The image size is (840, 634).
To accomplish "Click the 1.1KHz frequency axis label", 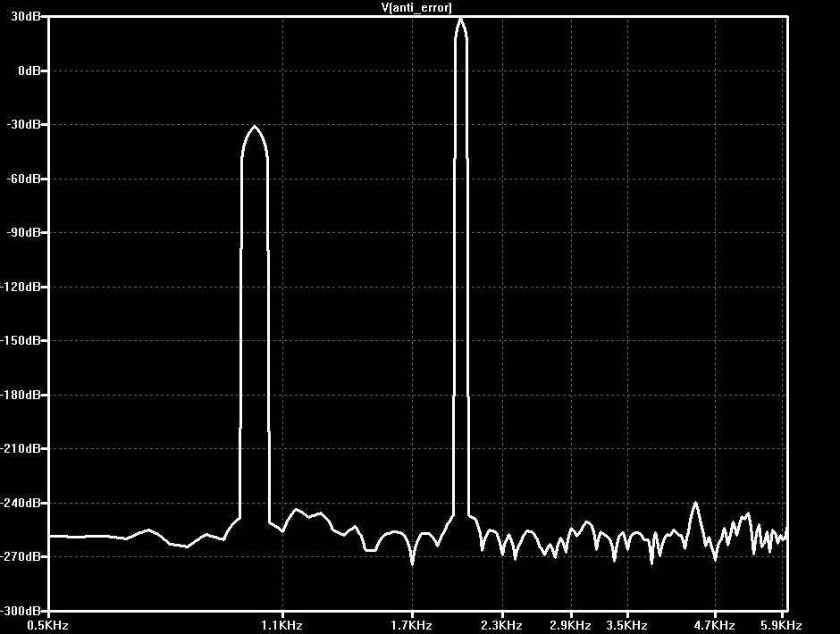I will (x=282, y=625).
